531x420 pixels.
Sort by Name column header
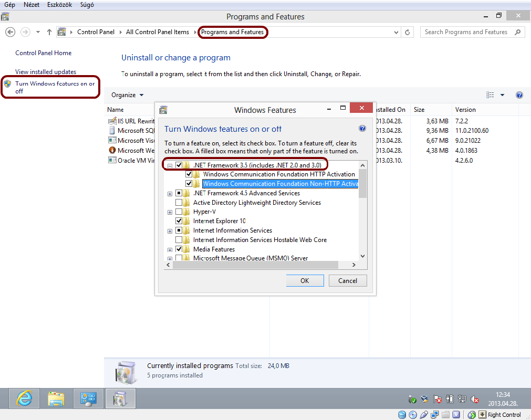point(116,110)
